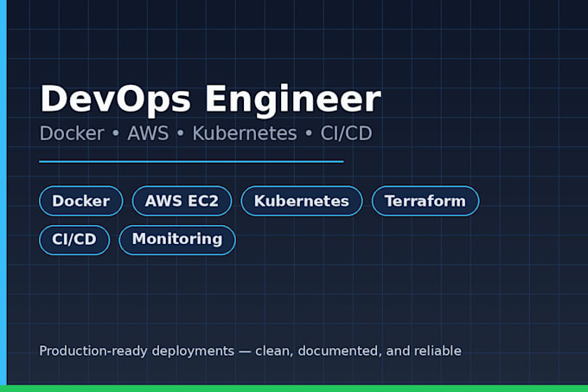The width and height of the screenshot is (588, 392).
Task: Click the subtitle "Docker • AWS • Kubernetes • CI/CD"
Action: (206, 133)
